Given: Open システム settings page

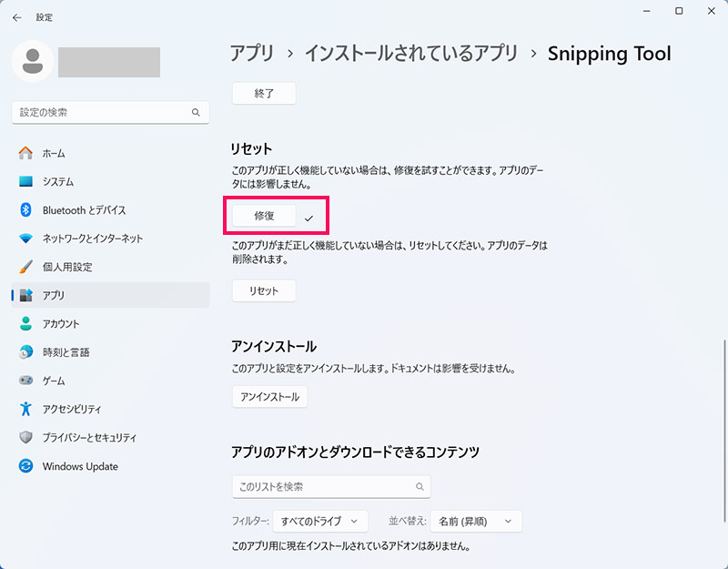Looking at the screenshot, I should (x=110, y=181).
